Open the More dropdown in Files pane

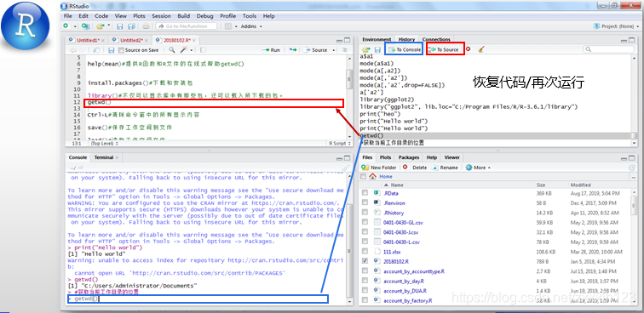(x=479, y=168)
